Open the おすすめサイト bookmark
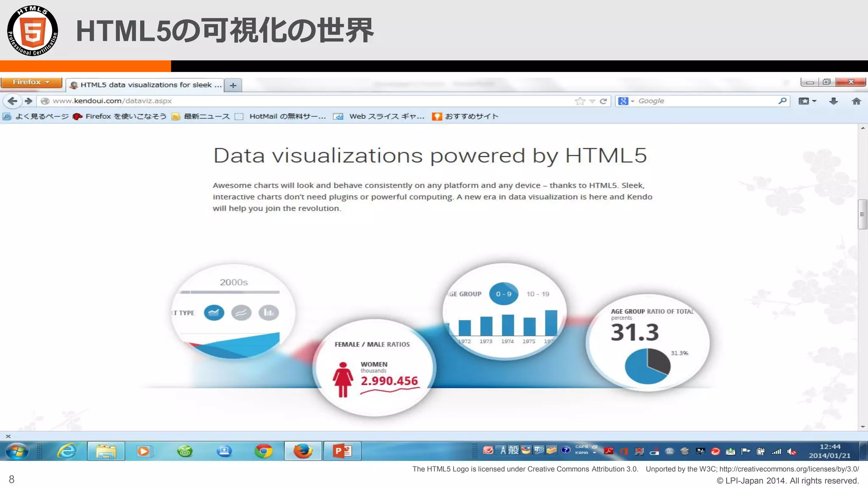 pos(465,116)
